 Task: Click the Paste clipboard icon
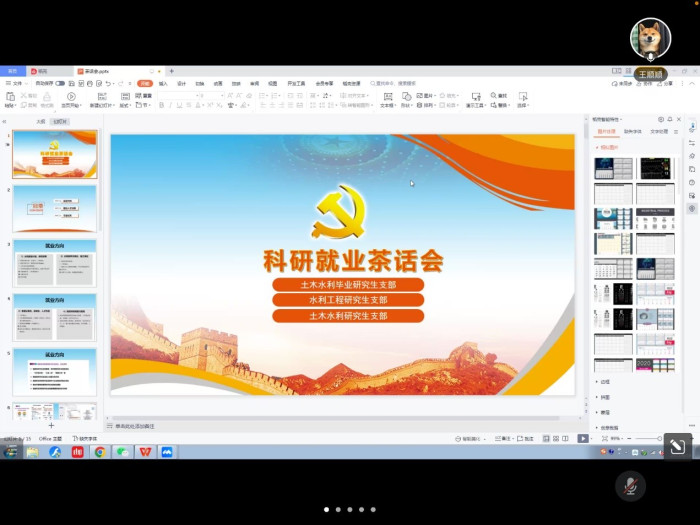(x=10, y=96)
